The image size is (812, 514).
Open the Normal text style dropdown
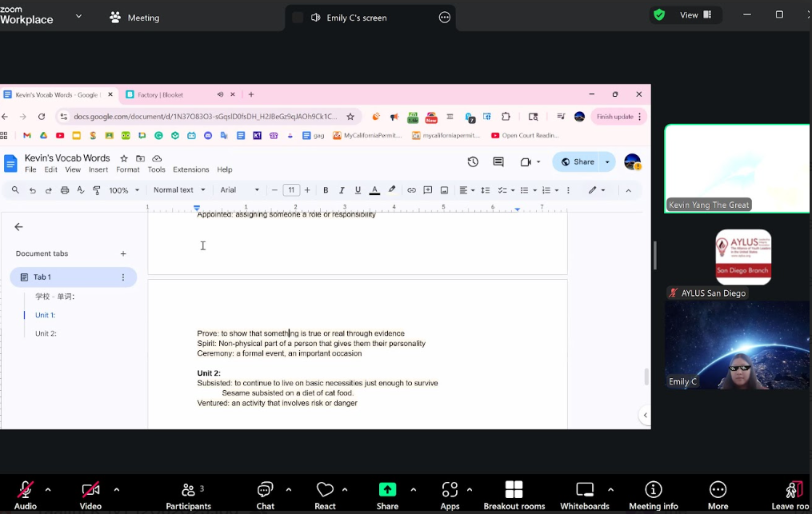179,190
